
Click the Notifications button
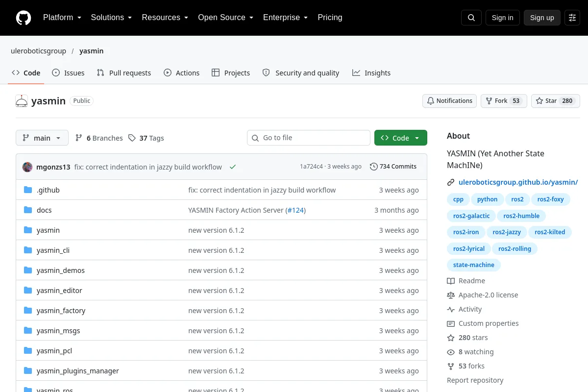tap(449, 101)
